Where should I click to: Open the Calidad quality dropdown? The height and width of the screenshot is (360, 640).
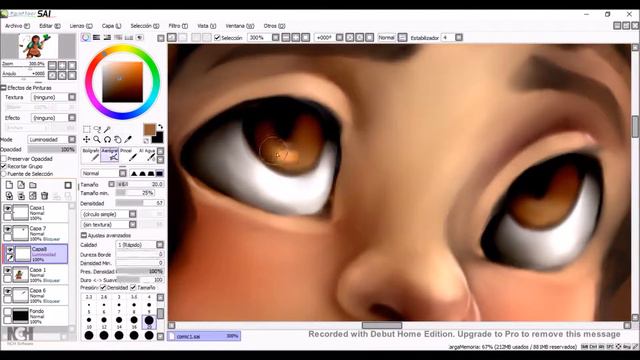coord(140,245)
